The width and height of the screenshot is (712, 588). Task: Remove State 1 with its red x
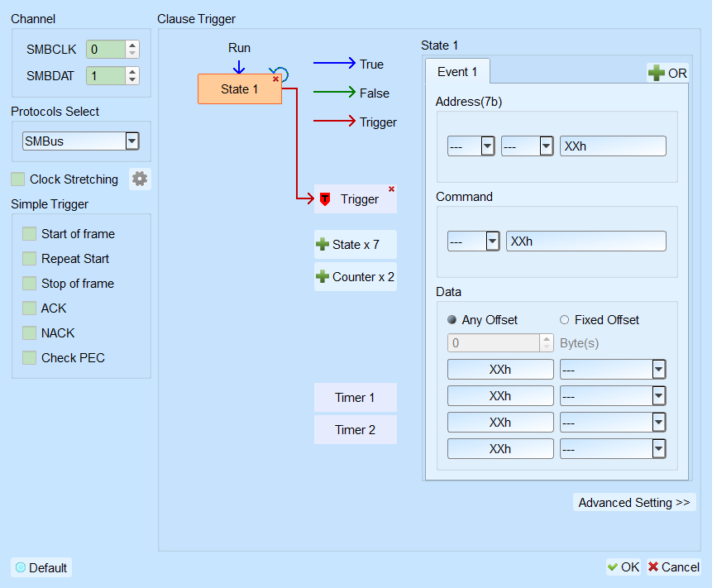click(x=275, y=79)
